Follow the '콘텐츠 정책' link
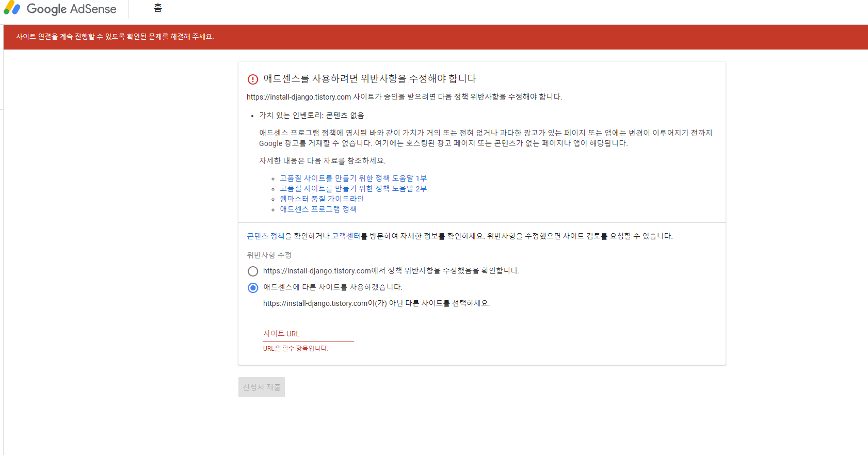This screenshot has height=455, width=868. [266, 236]
